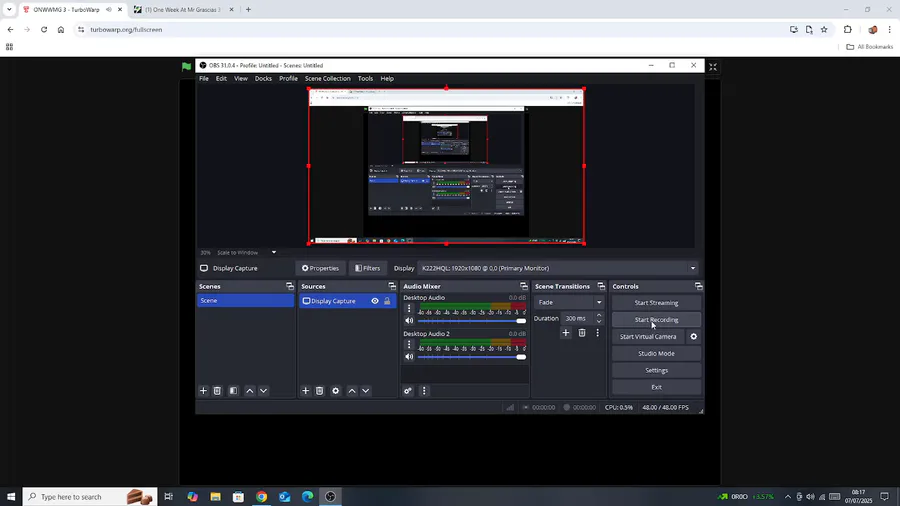Open the Audio Mixer bottom options menu
Viewport: 900px width, 506px height.
424,391
